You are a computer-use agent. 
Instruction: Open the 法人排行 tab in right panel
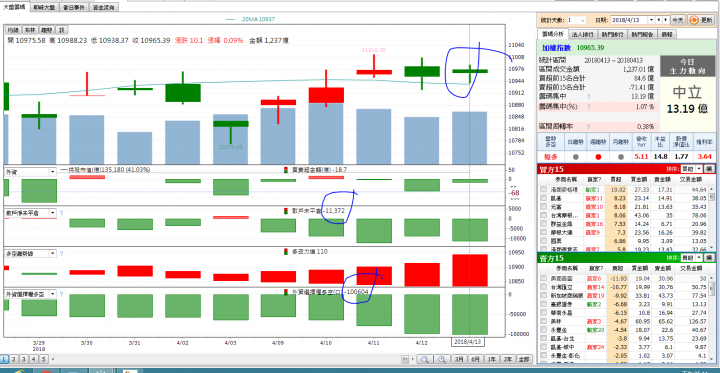tap(583, 34)
